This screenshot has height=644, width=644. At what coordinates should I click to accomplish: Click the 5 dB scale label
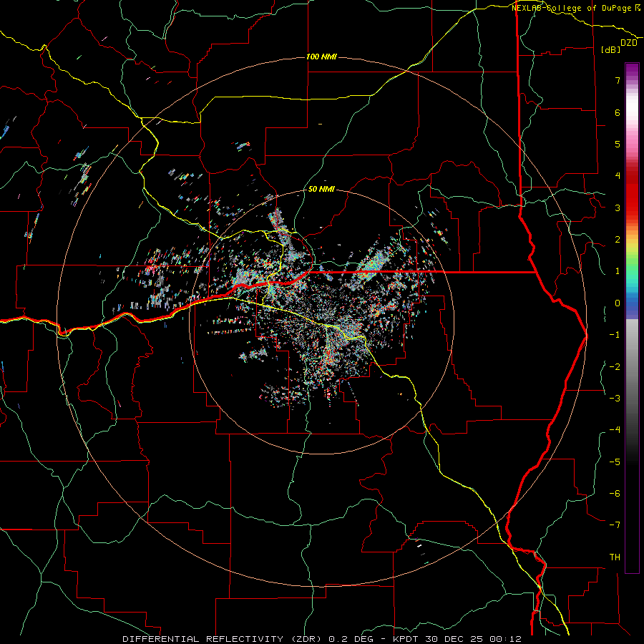click(x=618, y=144)
